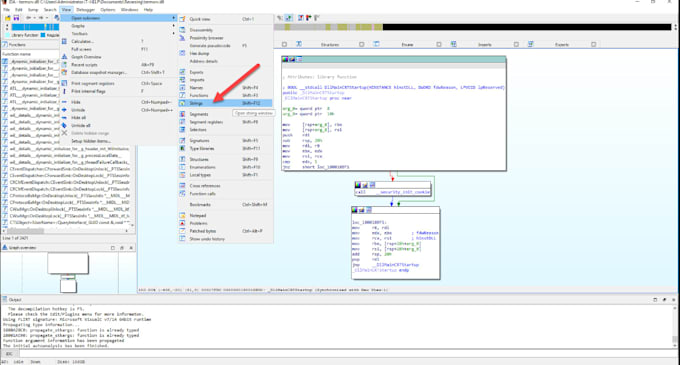Click Unhide all in View menu

[118, 125]
